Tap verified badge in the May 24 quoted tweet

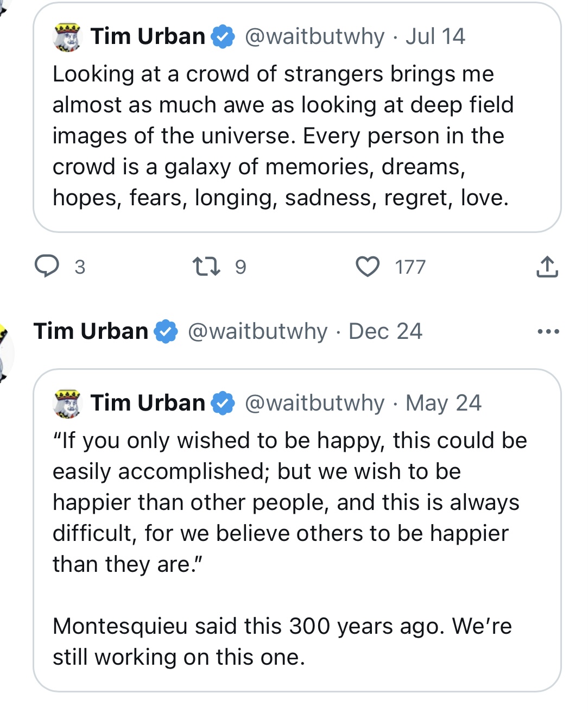click(223, 403)
